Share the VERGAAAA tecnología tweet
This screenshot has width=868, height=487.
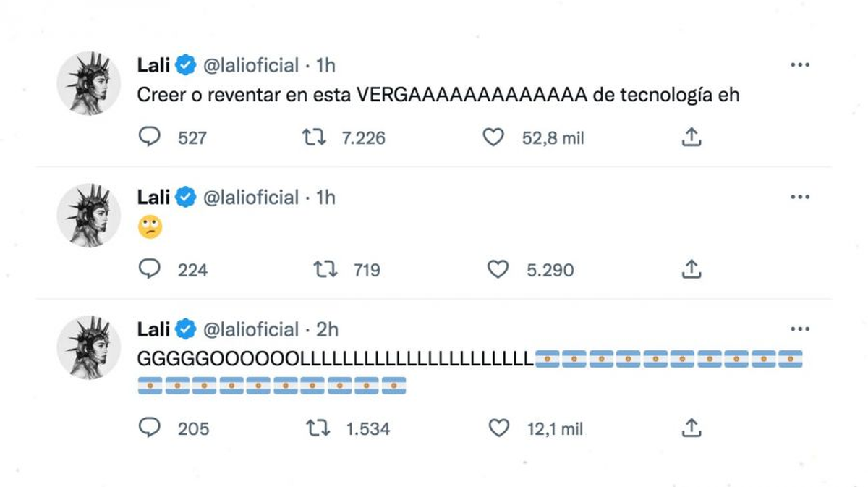click(x=692, y=137)
